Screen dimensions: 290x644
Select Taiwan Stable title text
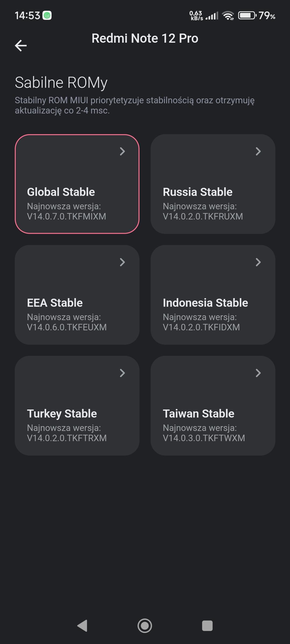198,414
